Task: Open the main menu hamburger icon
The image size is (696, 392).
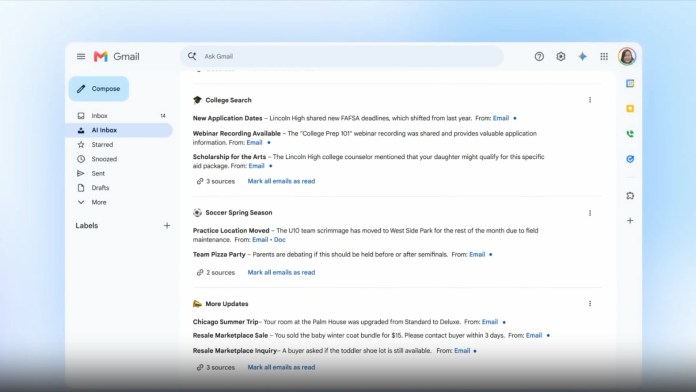Action: point(81,56)
